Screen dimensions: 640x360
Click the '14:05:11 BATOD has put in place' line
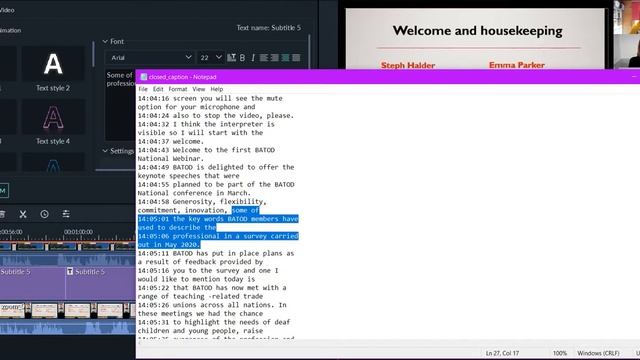click(x=216, y=253)
